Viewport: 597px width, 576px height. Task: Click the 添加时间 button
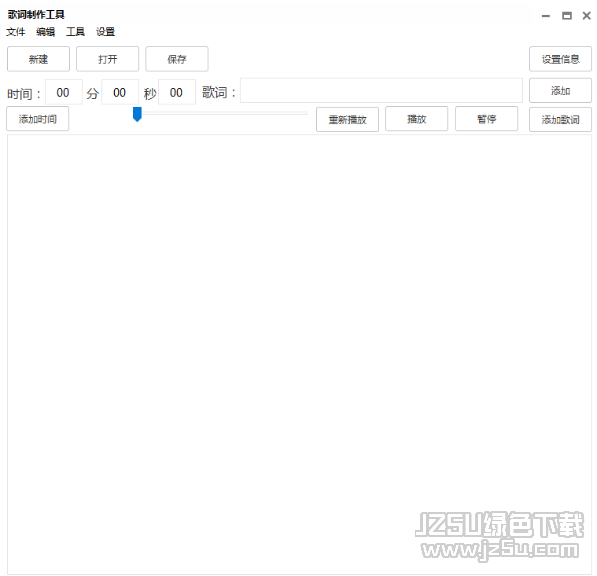(38, 119)
